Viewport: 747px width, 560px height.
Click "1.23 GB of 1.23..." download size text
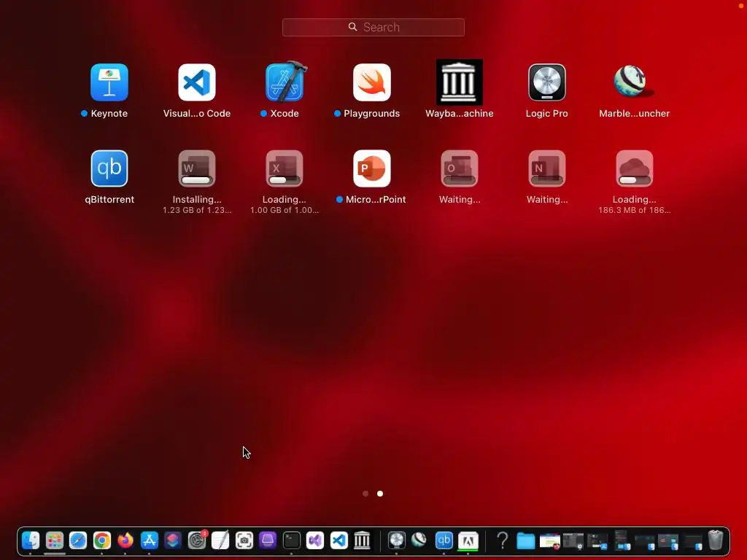coord(197,210)
